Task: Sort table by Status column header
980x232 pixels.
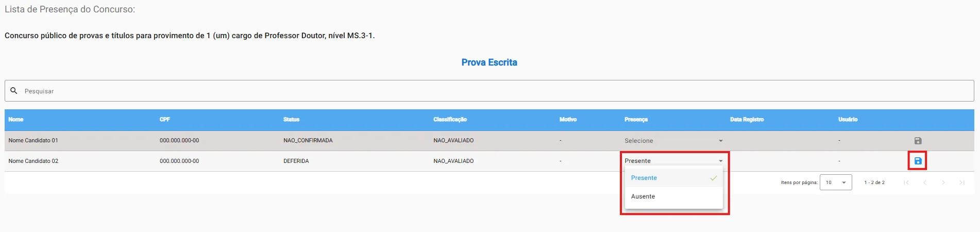Action: 291,120
